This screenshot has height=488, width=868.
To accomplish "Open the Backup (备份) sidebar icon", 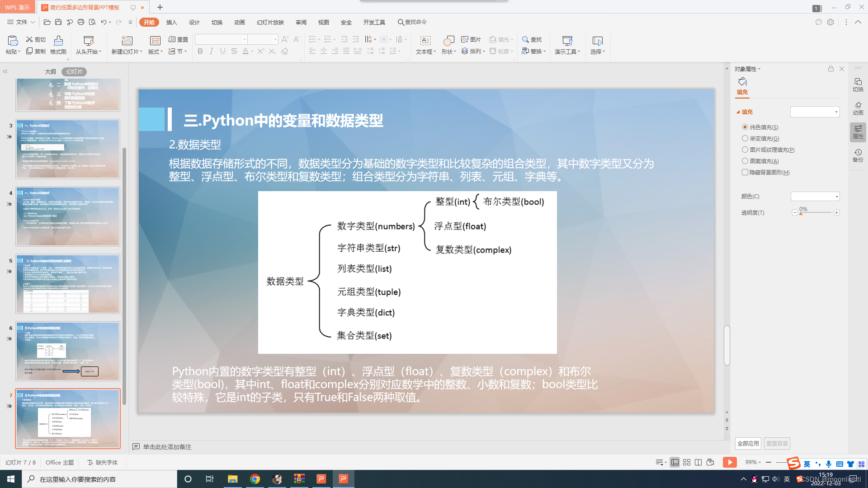I will pyautogui.click(x=858, y=155).
